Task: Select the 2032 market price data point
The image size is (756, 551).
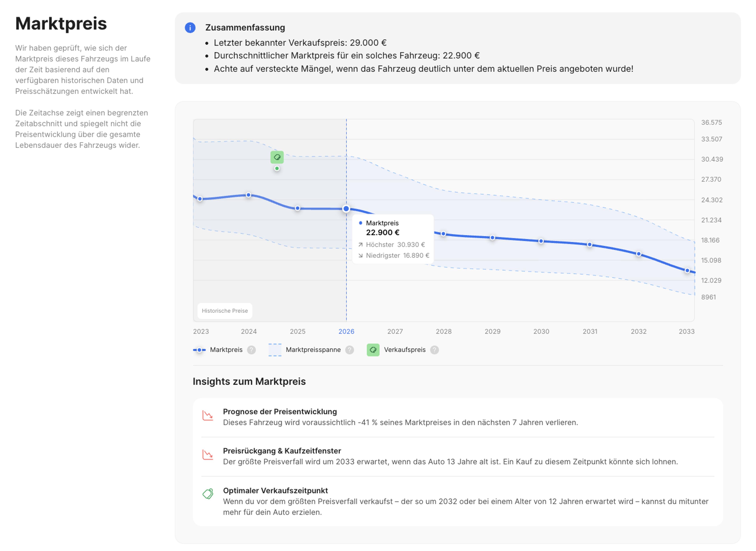Action: pos(638,254)
